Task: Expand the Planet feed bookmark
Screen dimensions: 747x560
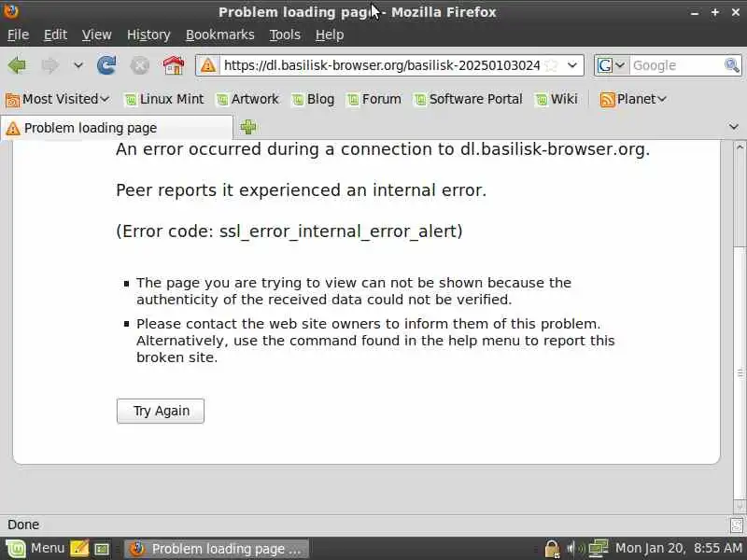Action: (633, 99)
